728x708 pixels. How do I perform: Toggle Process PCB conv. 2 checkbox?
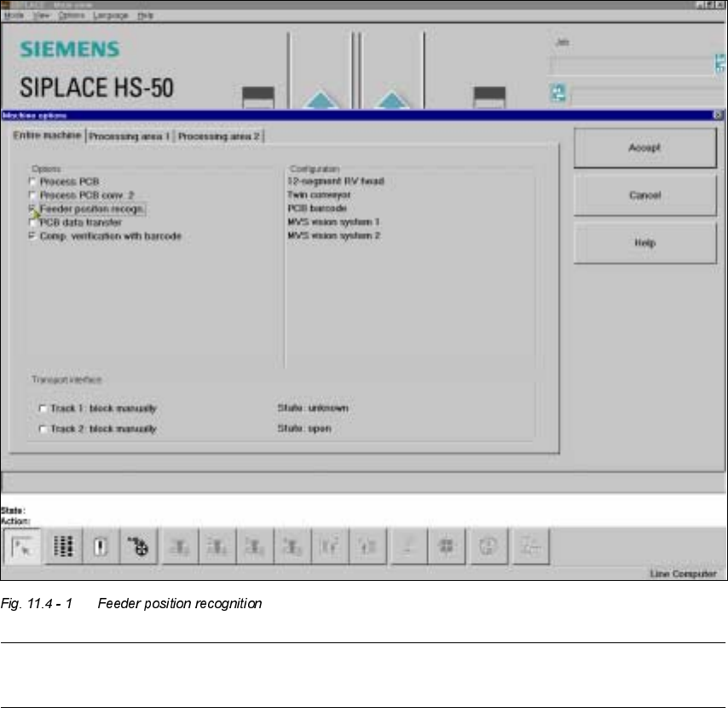(x=32, y=194)
